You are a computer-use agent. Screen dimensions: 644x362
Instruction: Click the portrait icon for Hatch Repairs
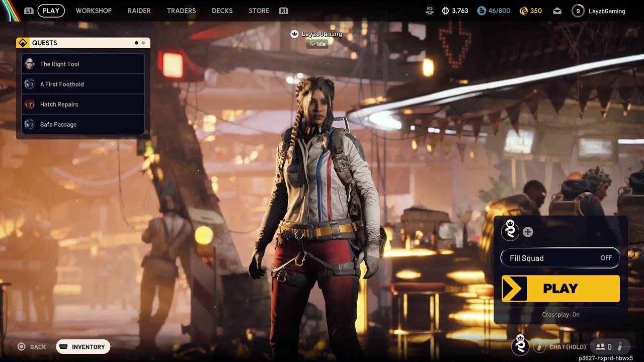tap(30, 104)
